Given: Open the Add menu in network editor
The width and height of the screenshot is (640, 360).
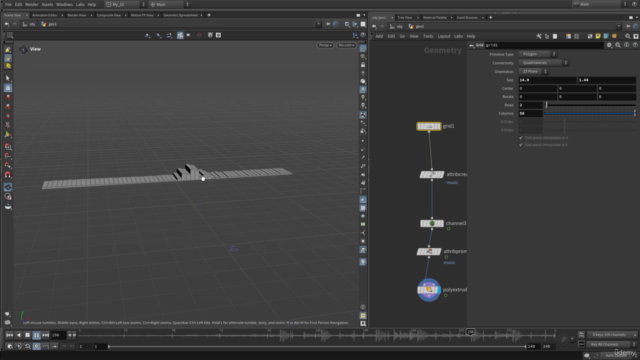Looking at the screenshot, I should [x=379, y=36].
